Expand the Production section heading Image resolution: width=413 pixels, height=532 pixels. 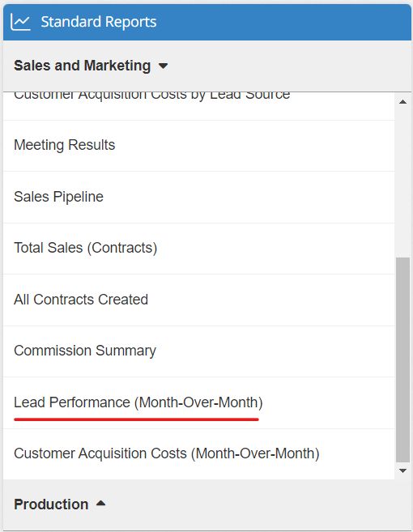[51, 504]
